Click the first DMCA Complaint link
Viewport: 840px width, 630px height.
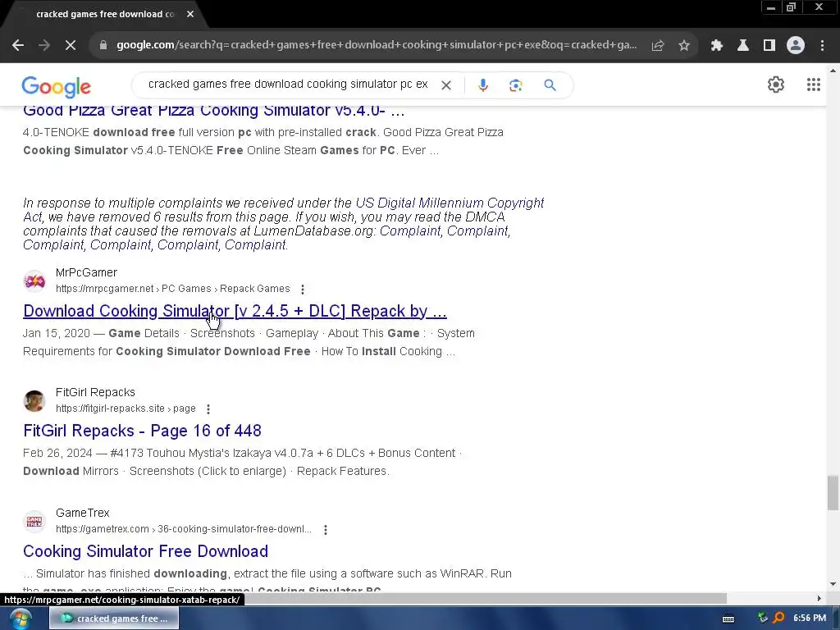click(410, 231)
